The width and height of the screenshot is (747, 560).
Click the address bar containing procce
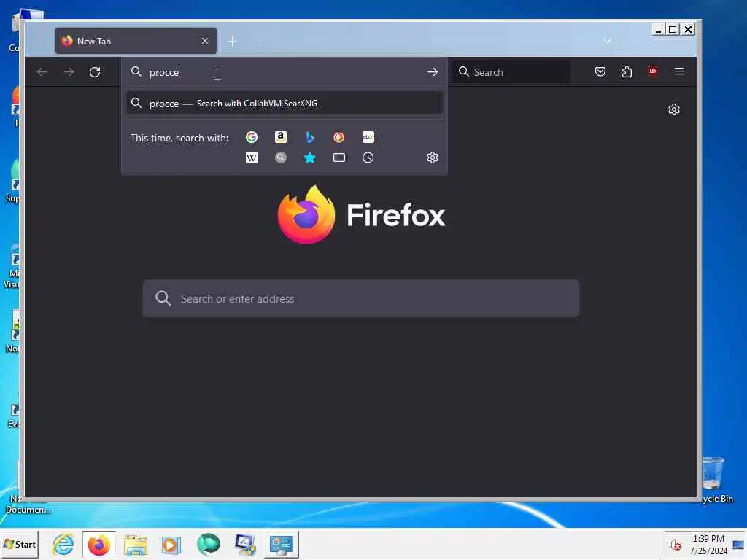pos(285,72)
